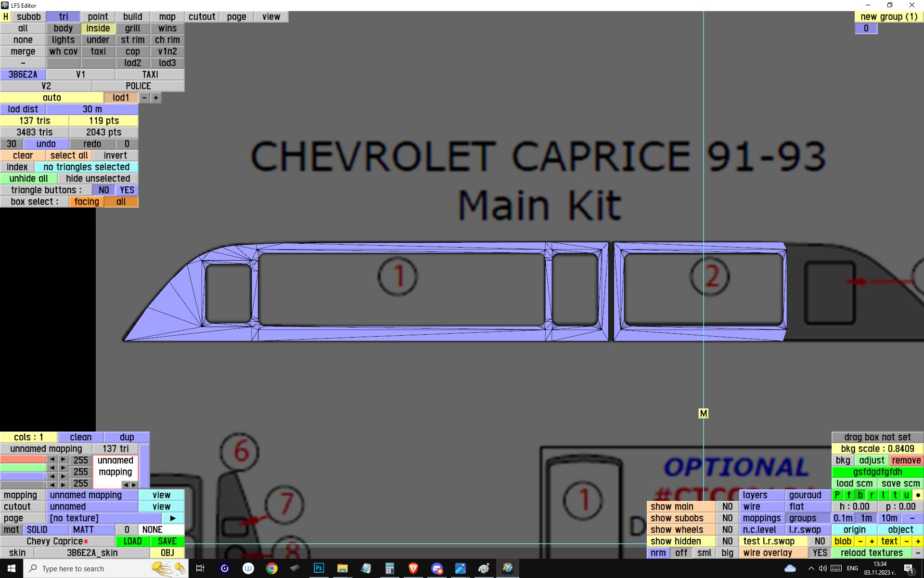The height and width of the screenshot is (578, 924).
Task: Switch to the r (right) view button
Action: 872,495
